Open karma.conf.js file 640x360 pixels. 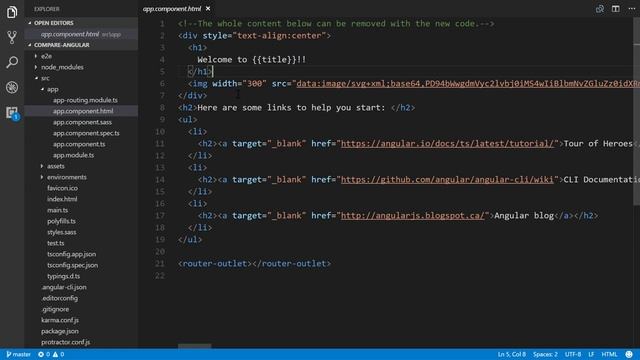pos(60,320)
